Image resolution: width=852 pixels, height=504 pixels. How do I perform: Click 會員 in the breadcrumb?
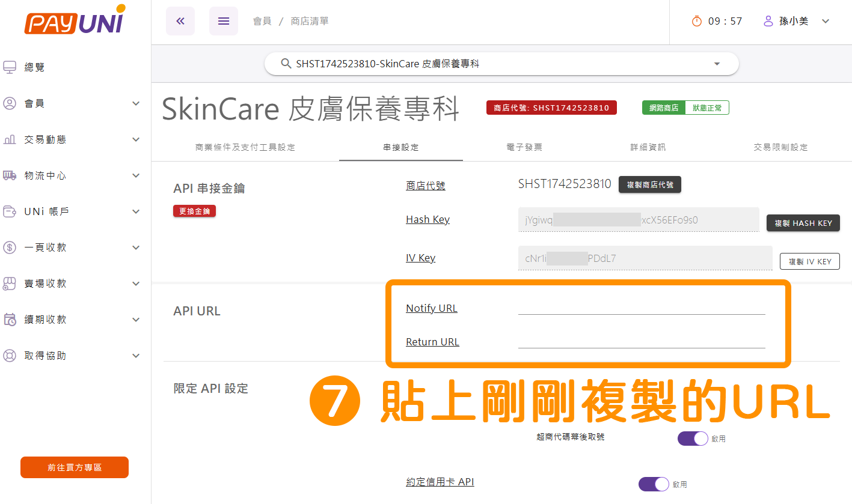262,21
